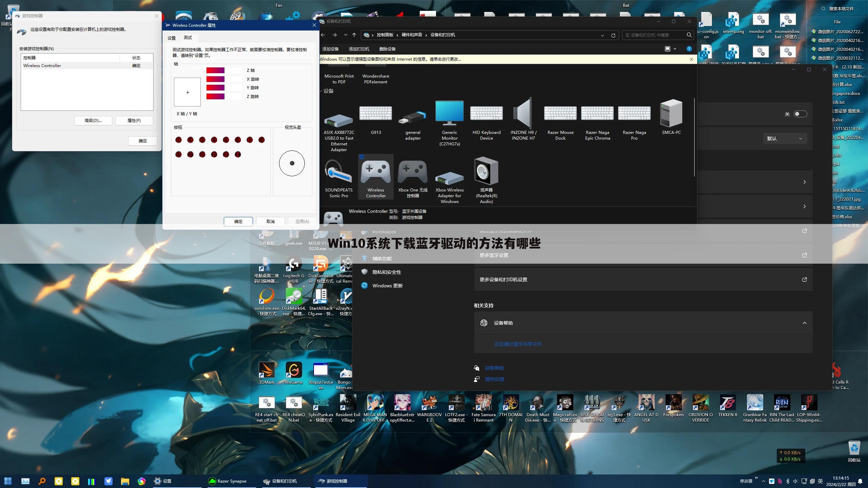Click the help question mark icon
Viewport: 868px width, 488px height.
(x=689, y=49)
